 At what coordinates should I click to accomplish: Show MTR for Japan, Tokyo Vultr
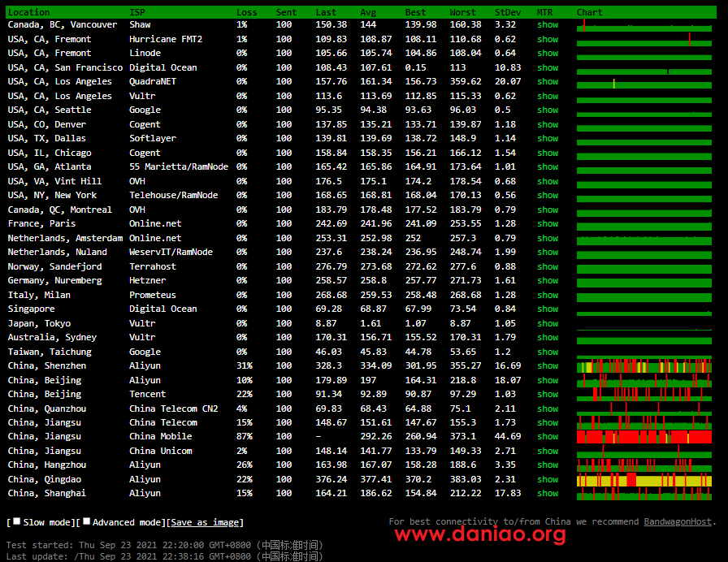coord(548,323)
